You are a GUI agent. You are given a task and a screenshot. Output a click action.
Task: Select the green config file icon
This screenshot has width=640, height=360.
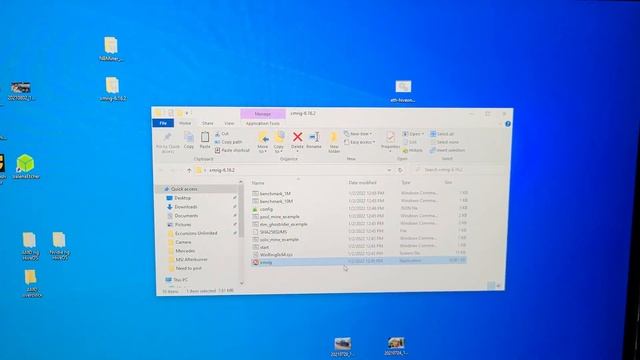pos(255,209)
